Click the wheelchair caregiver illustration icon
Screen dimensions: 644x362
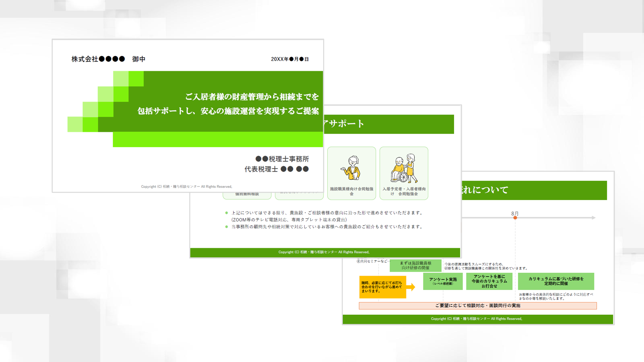coord(403,168)
